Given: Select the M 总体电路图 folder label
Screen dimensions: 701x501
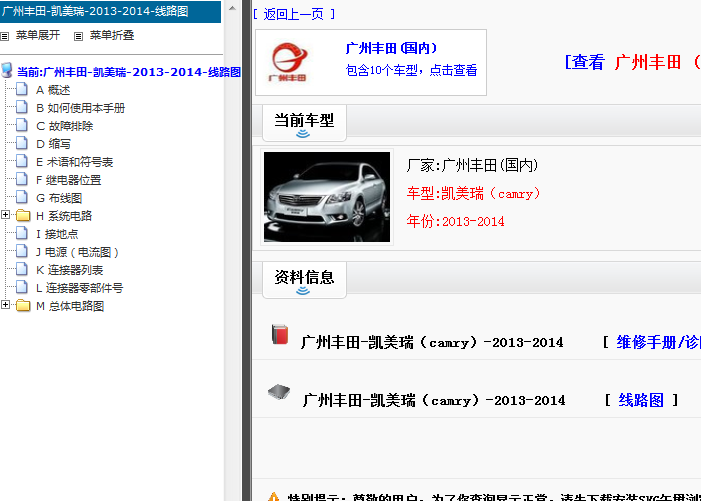Looking at the screenshot, I should pos(70,306).
